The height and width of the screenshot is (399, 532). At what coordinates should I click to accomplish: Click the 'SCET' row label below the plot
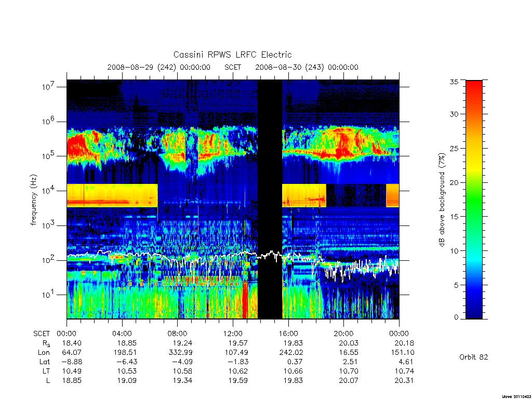coord(42,334)
